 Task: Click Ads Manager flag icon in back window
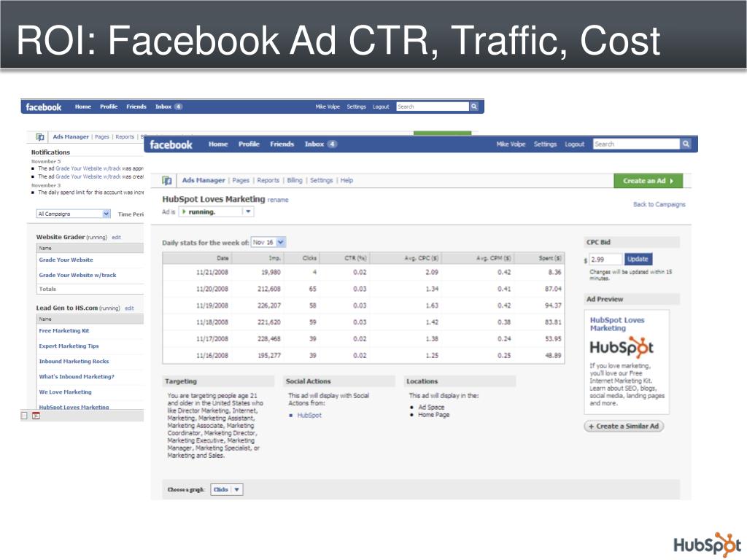point(41,136)
